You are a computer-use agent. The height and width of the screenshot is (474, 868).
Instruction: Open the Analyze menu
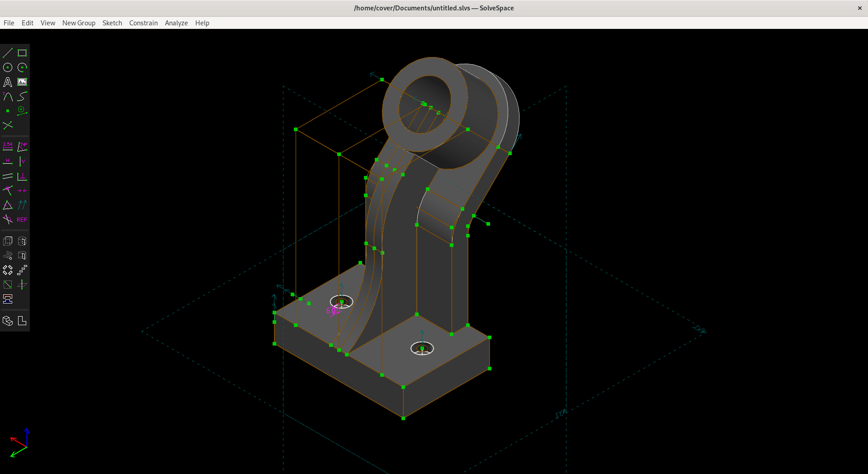176,23
